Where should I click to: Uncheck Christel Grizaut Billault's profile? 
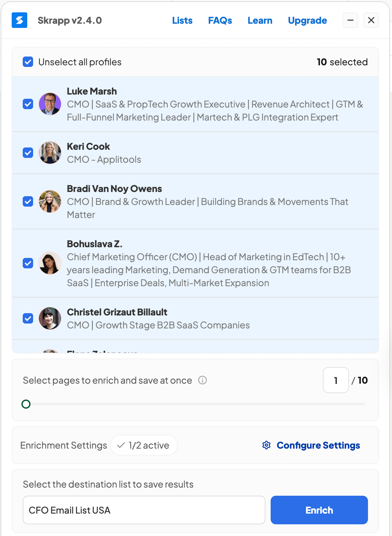(28, 318)
